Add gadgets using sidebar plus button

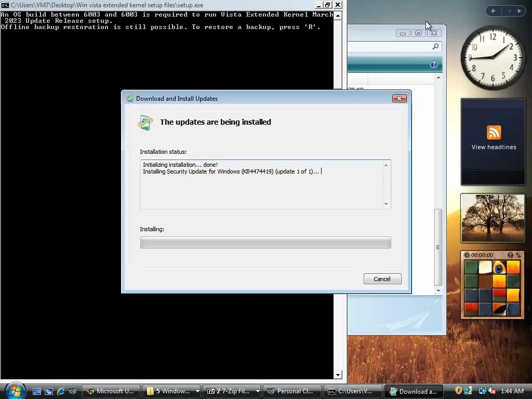click(x=493, y=11)
